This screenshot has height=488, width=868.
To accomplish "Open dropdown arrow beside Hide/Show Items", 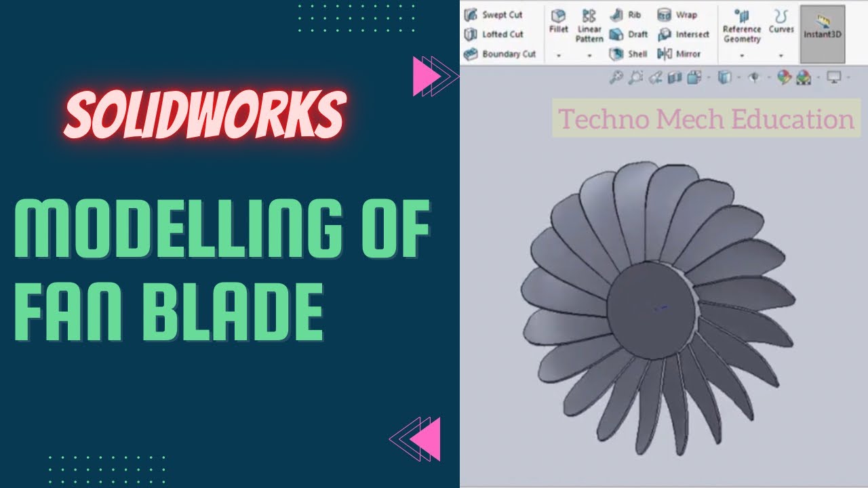I will 768,78.
